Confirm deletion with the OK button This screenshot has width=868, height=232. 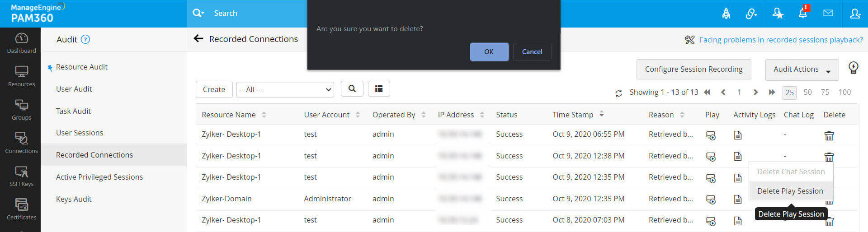tap(489, 52)
